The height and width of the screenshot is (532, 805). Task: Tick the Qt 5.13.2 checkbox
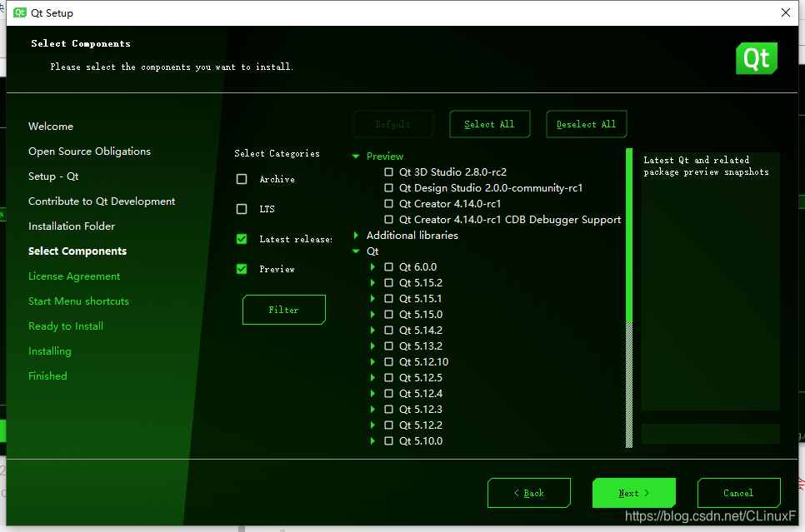click(x=388, y=346)
